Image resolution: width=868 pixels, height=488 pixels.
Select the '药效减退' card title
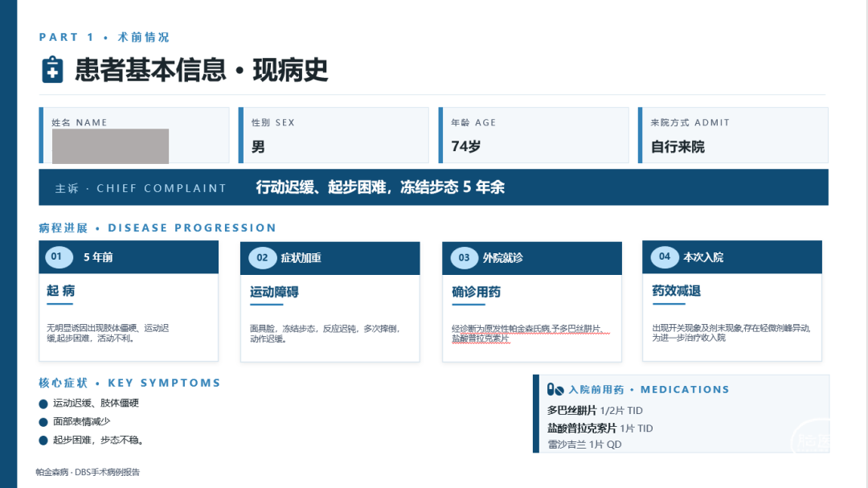click(x=677, y=291)
